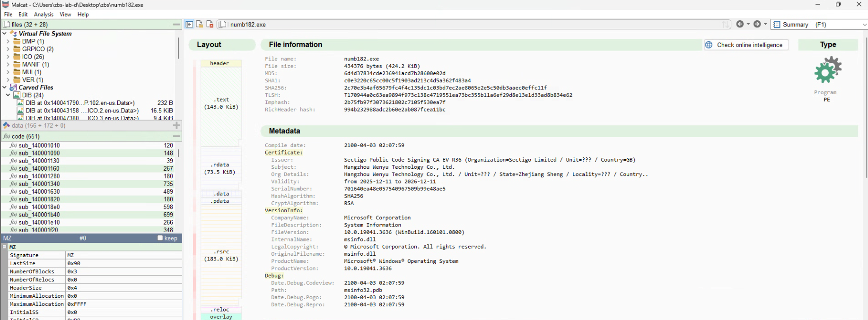Click the f(x) icon of code panel header
Image resolution: width=868 pixels, height=320 pixels.
coord(6,136)
